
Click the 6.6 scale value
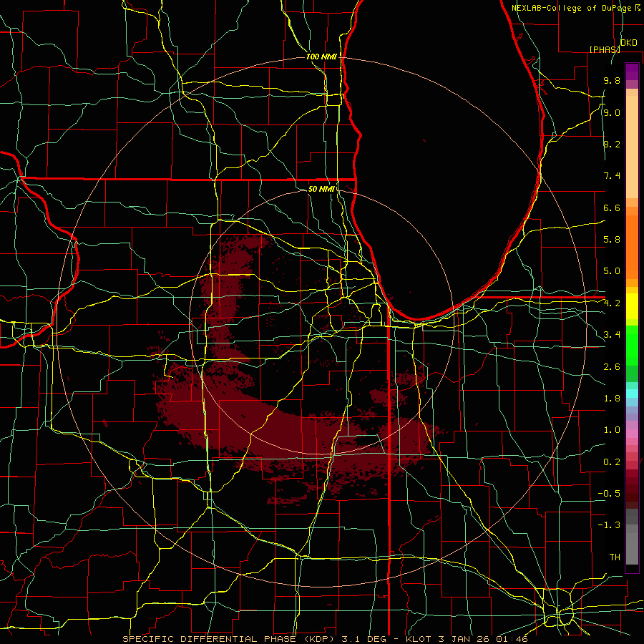[x=612, y=208]
